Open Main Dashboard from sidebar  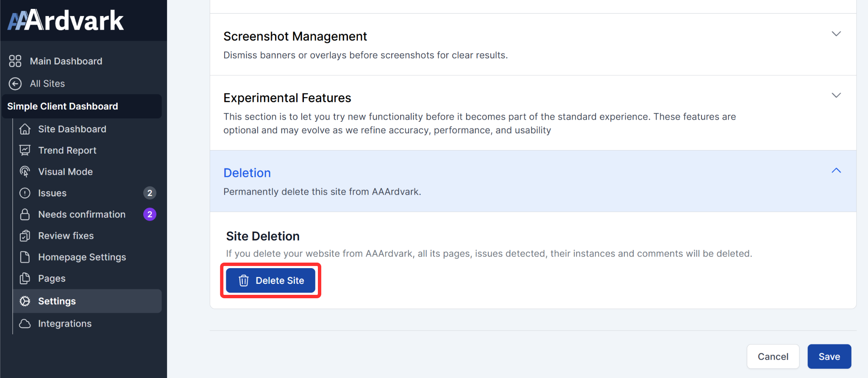click(x=66, y=61)
